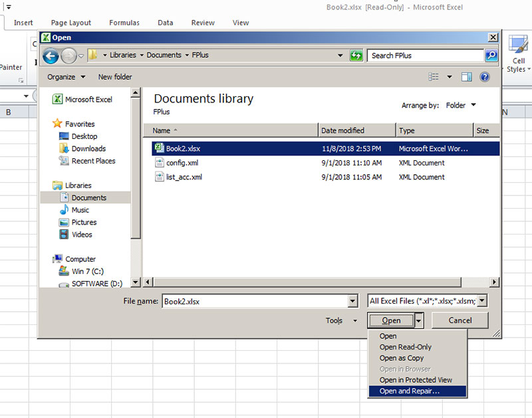Open the Music library

(74, 210)
